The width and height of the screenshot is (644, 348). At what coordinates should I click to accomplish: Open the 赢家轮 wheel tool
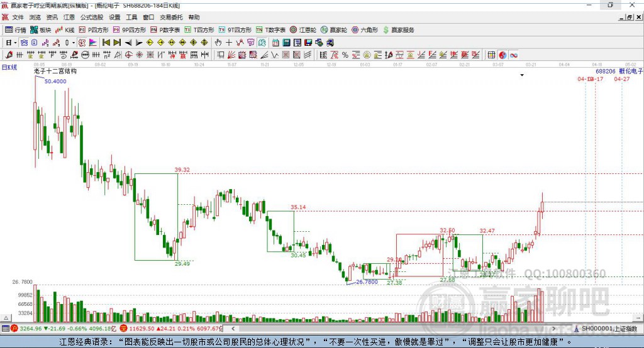point(334,30)
